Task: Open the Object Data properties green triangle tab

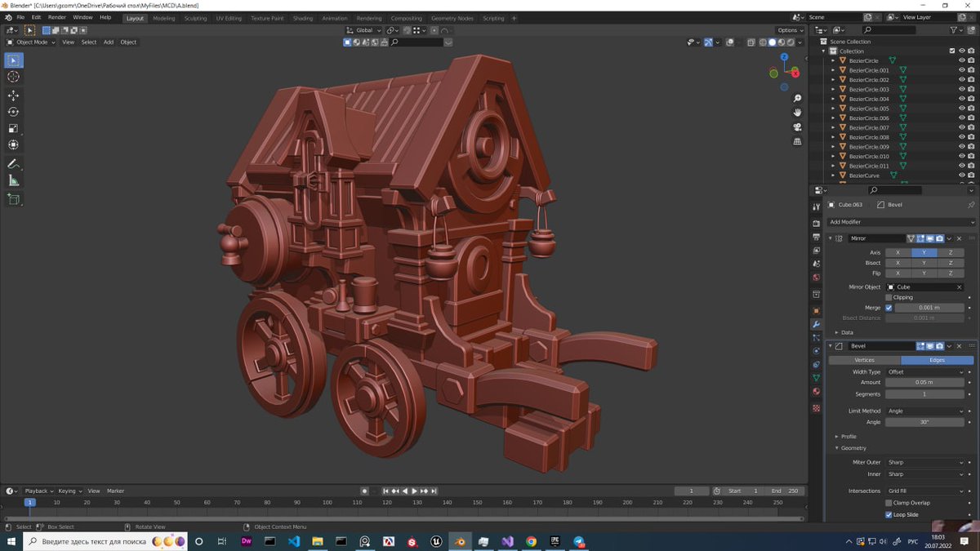Action: [816, 379]
